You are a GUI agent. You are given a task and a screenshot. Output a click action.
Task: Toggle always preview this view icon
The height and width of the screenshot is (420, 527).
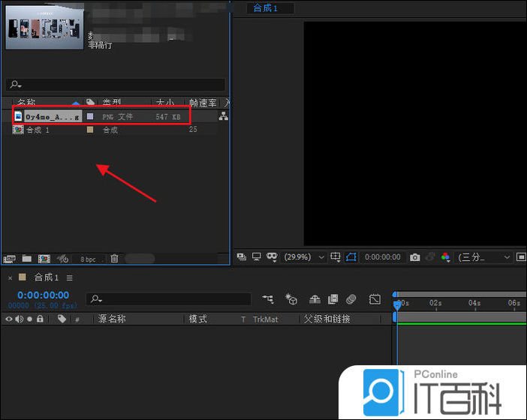click(242, 257)
